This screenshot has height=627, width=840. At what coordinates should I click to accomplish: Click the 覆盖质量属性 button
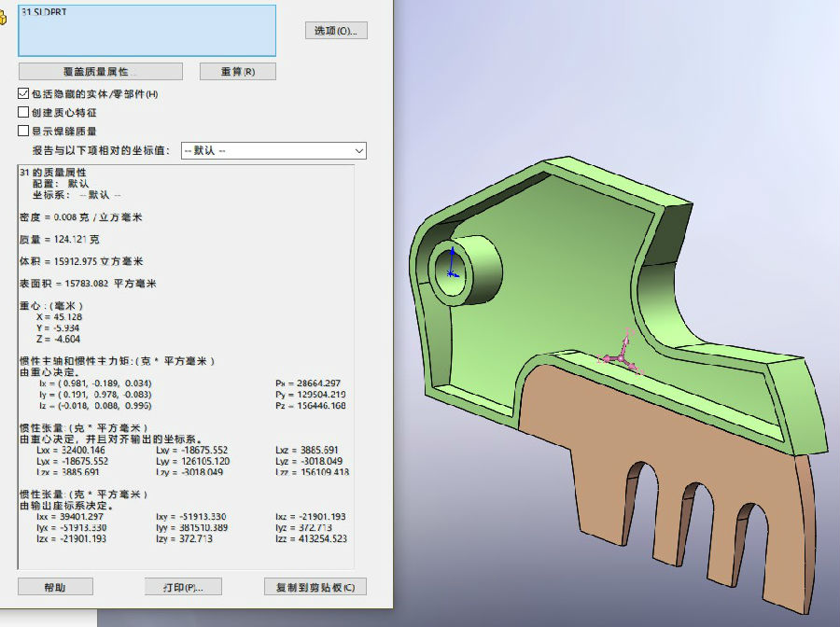click(100, 72)
